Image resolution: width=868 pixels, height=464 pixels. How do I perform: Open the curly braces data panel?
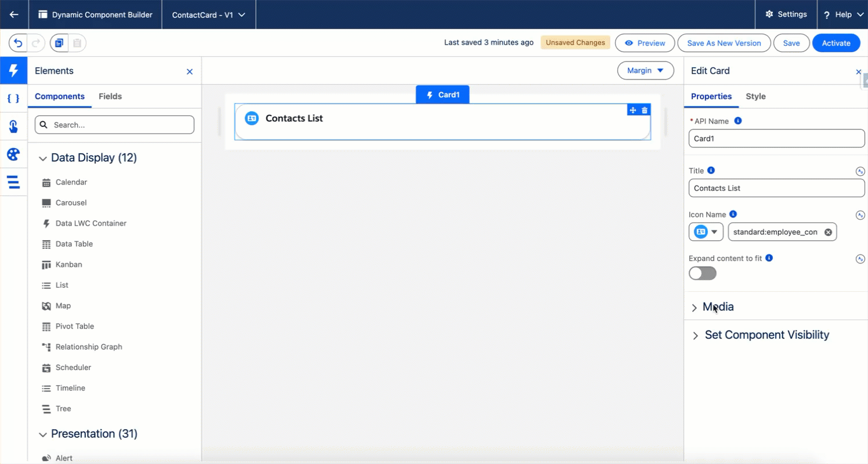pyautogui.click(x=13, y=99)
